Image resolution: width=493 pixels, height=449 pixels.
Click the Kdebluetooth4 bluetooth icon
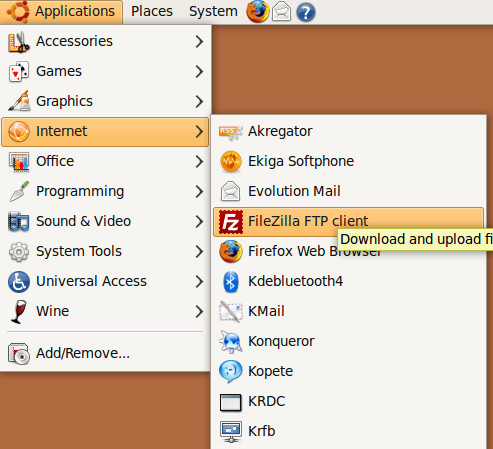[230, 282]
